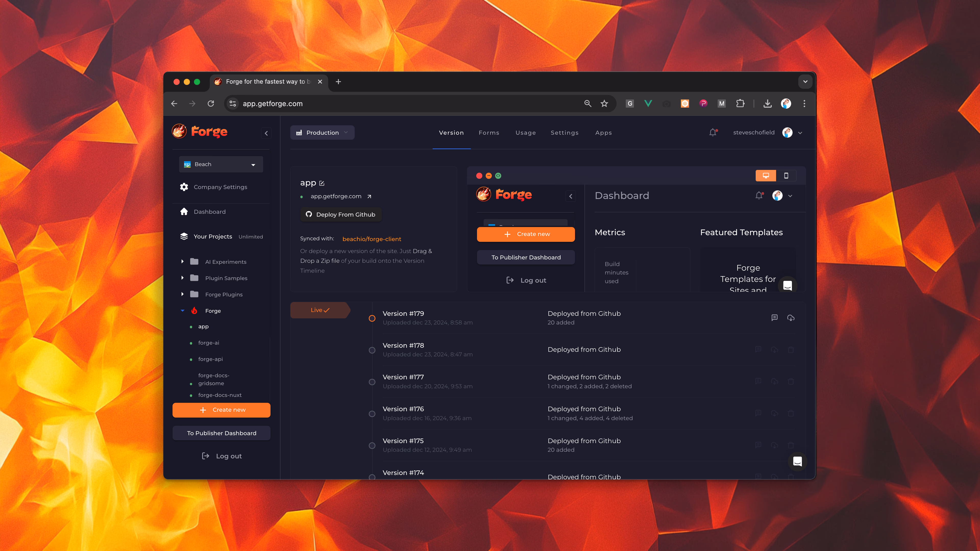Screen dimensions: 980x551
Task: Select Version #178 timeline radio circle
Action: 372,350
